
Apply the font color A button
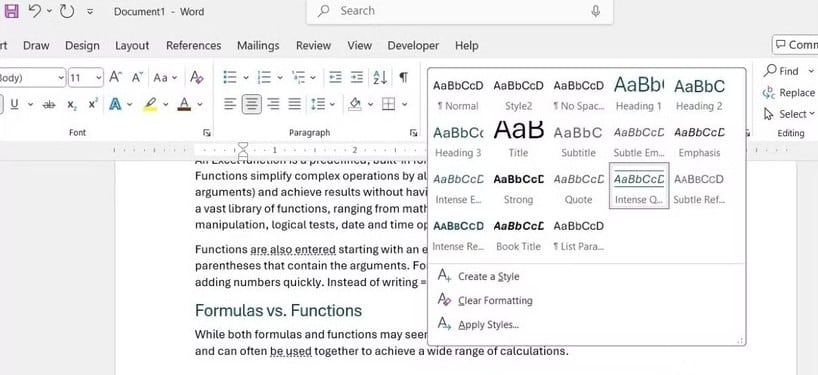tap(184, 105)
